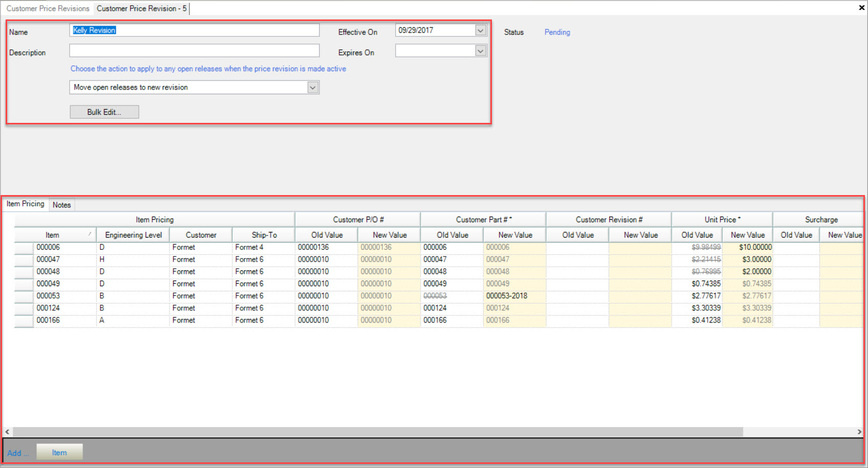Close the Customer Price Revision window

coord(861,8)
